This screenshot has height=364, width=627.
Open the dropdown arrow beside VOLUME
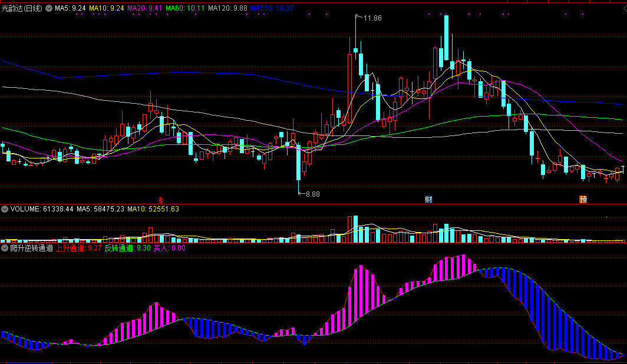(5, 209)
